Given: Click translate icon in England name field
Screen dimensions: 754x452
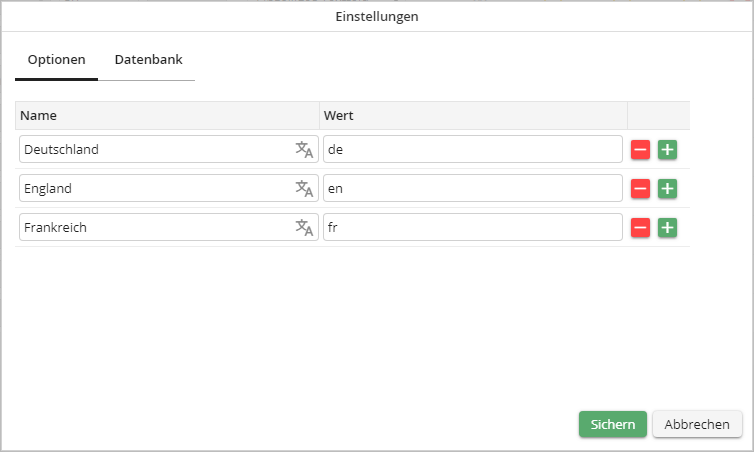Looking at the screenshot, I should point(304,189).
